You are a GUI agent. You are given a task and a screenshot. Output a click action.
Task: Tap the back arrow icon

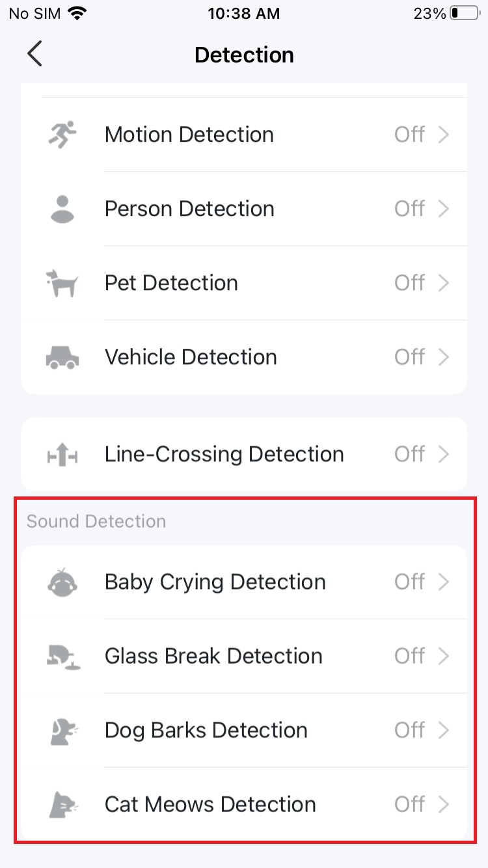[34, 54]
